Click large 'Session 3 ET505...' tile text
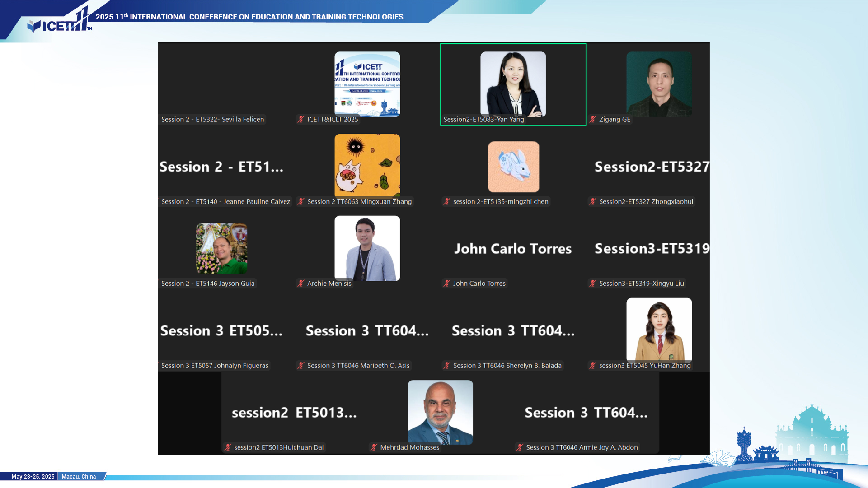This screenshot has height=488, width=868. [221, 330]
